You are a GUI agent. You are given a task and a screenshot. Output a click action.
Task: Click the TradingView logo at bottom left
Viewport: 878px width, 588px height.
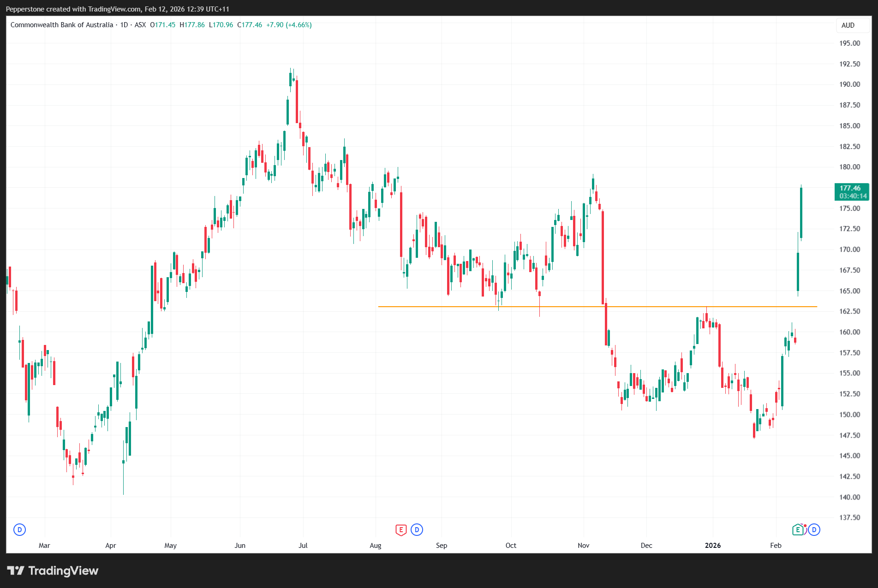53,571
